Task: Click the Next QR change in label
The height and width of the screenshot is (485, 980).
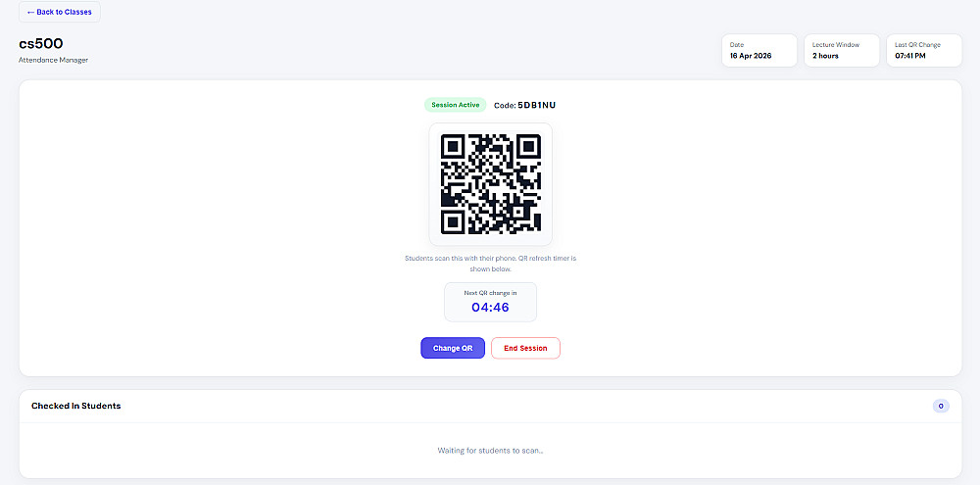Action: coord(490,292)
